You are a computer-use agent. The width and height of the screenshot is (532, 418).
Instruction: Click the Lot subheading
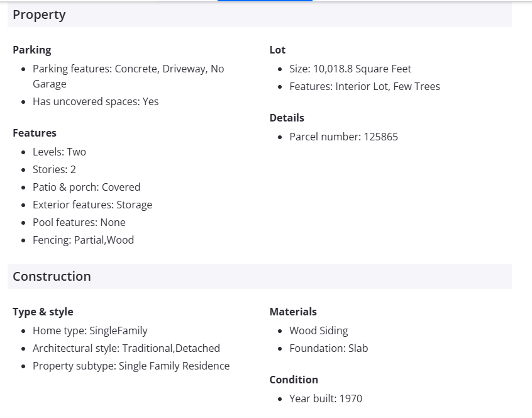tap(277, 50)
